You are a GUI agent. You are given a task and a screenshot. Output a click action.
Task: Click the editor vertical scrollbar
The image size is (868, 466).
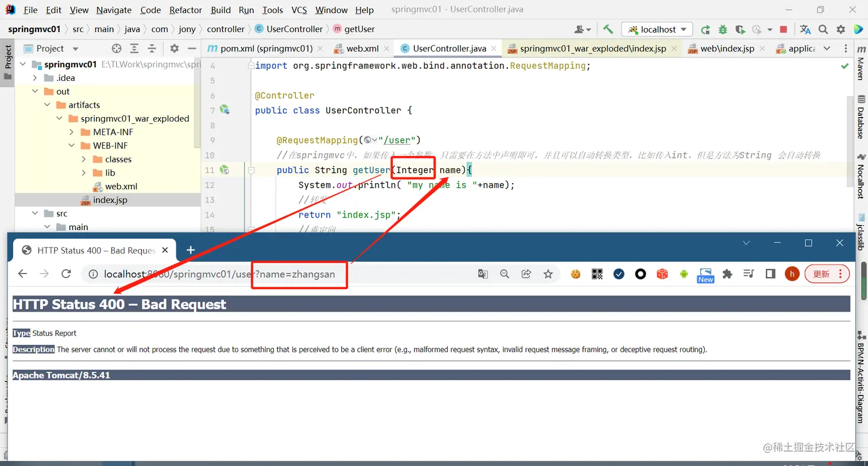849,141
